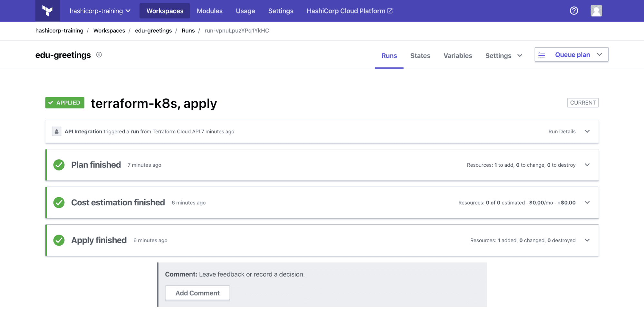Click the run-vpnuLpuzYPq1YkHC breadcrumb text
This screenshot has height=326, width=644.
(x=237, y=31)
